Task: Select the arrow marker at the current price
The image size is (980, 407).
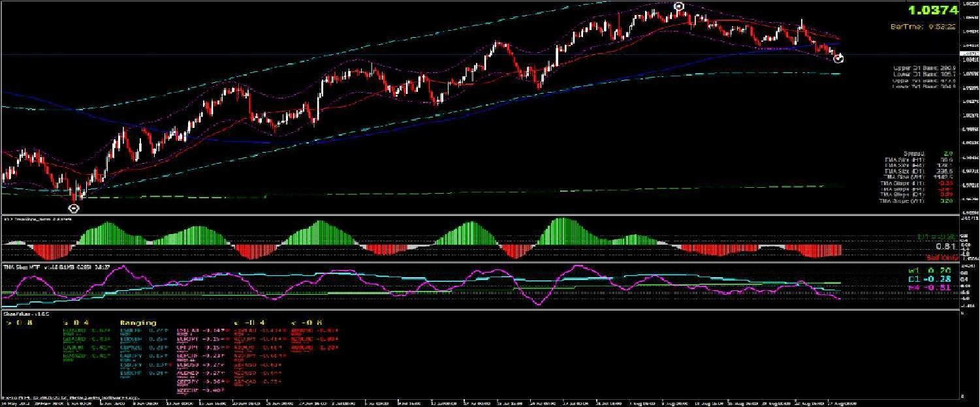Action: tap(840, 58)
